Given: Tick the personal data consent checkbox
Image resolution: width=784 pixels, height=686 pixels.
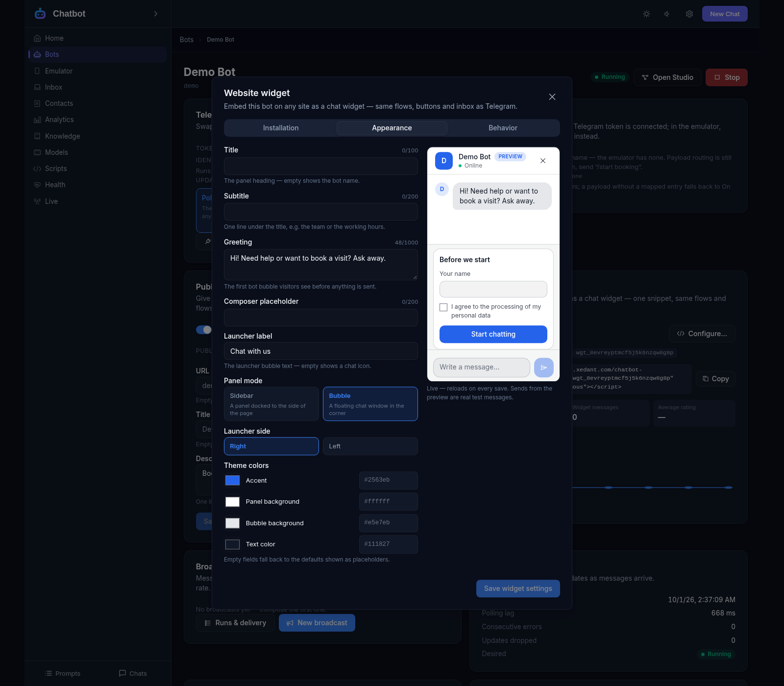Looking at the screenshot, I should (443, 307).
